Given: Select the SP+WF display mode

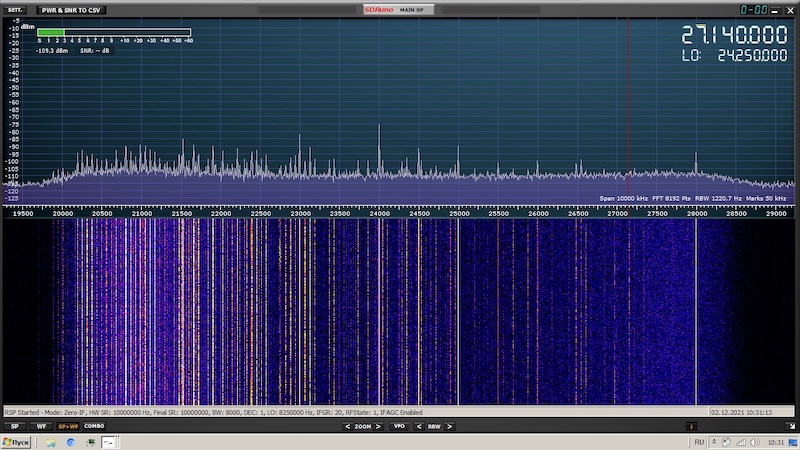Looking at the screenshot, I should click(68, 426).
